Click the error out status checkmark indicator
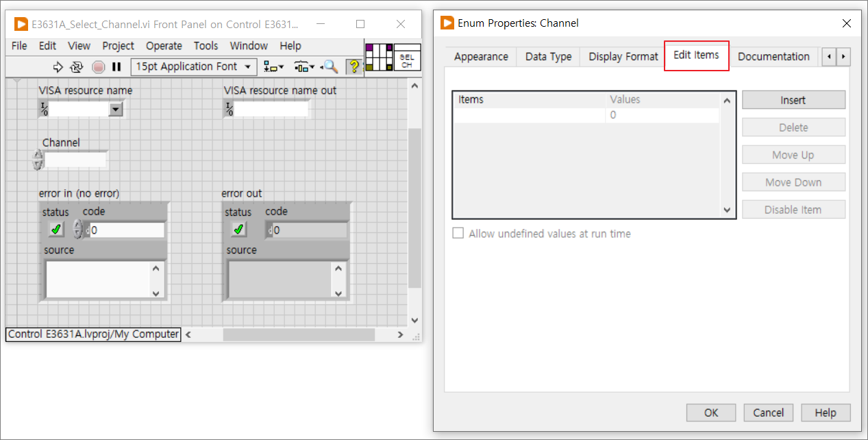This screenshot has width=868, height=440. point(238,230)
